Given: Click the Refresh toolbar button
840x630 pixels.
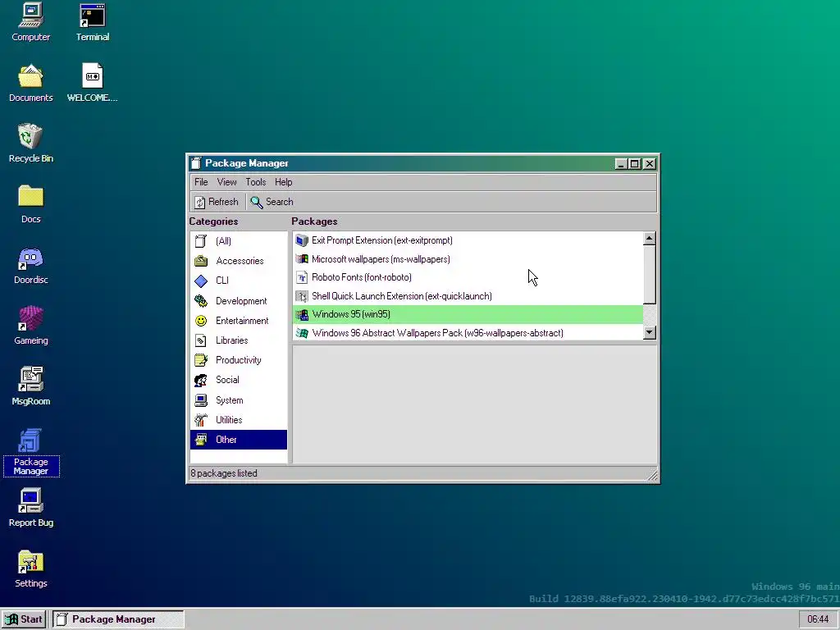Looking at the screenshot, I should point(217,202).
